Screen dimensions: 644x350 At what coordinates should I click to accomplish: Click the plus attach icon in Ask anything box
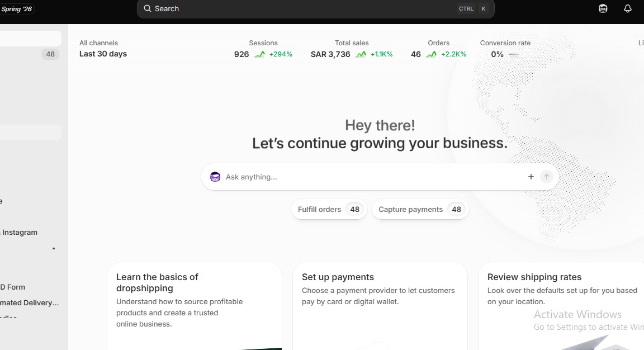click(531, 177)
